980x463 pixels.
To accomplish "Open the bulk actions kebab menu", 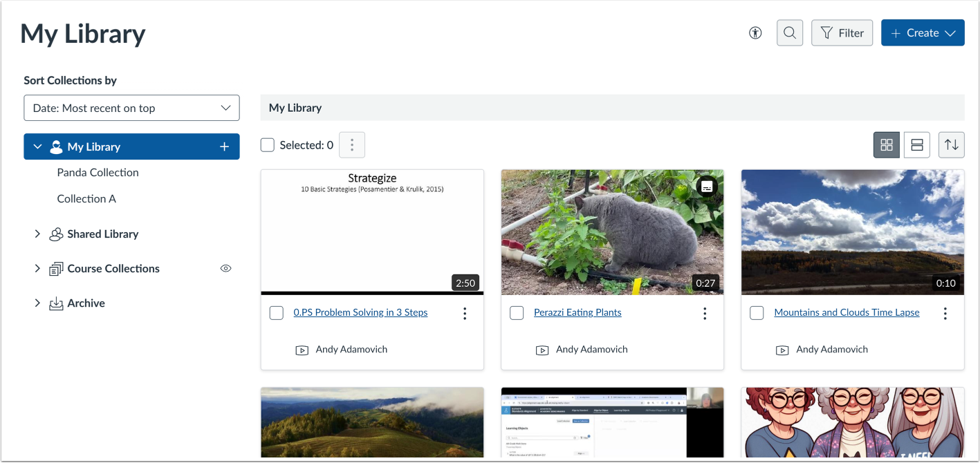I will pos(352,145).
